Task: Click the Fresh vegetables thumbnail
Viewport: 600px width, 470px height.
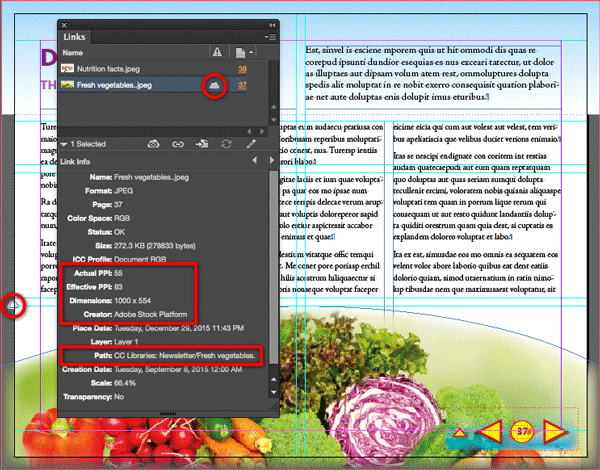Action: [67, 85]
